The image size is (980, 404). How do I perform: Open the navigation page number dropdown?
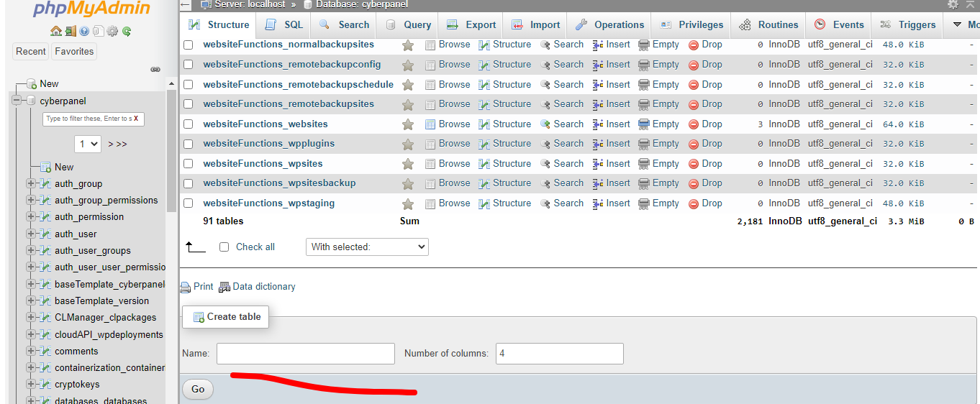tap(88, 144)
